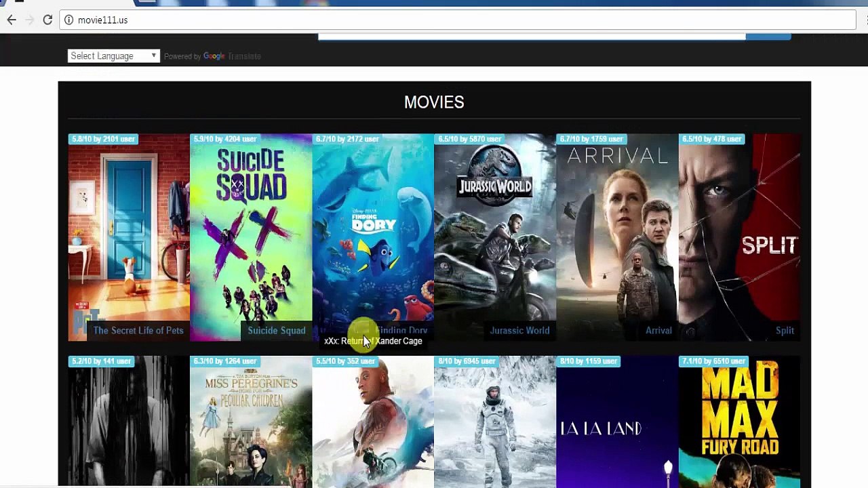Click the "6.5/10 by 478 user" rating badge

click(711, 139)
